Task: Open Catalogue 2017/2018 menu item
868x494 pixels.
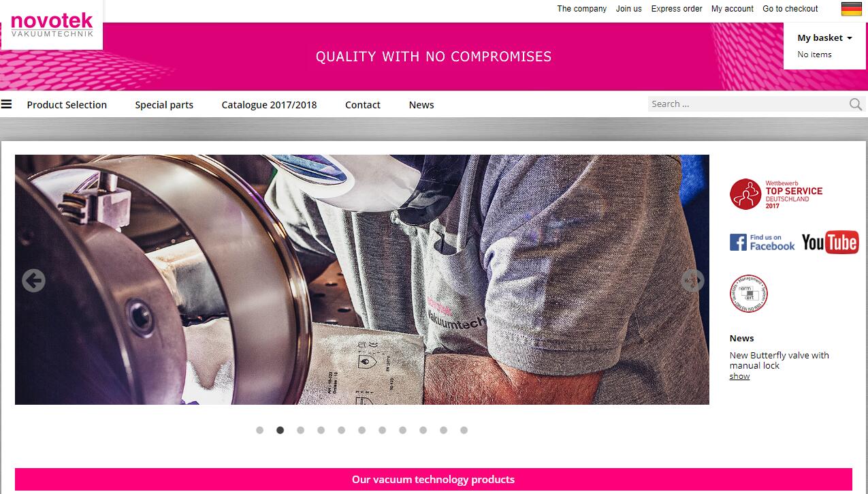Action: [269, 105]
